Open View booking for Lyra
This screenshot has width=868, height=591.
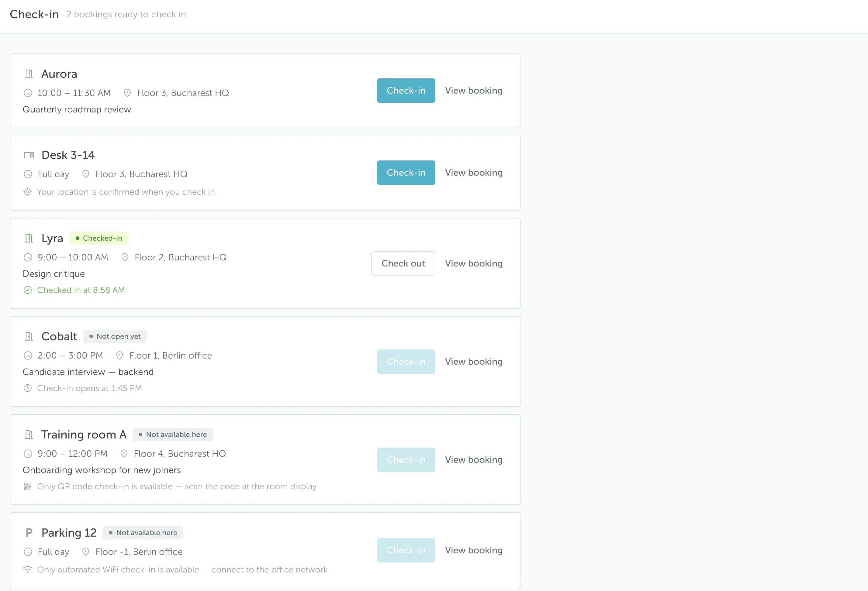point(474,263)
